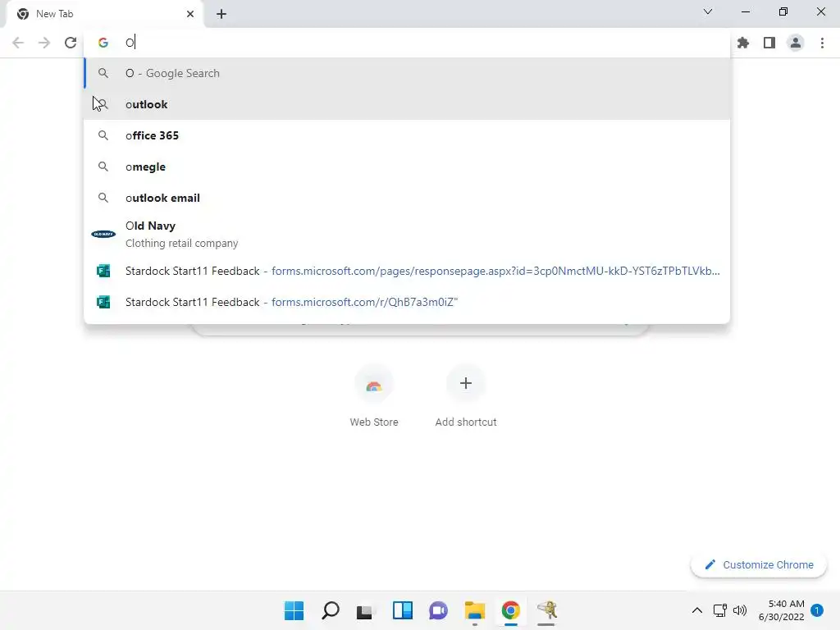The width and height of the screenshot is (840, 630).
Task: Open the Windows Start menu
Action: coord(294,610)
